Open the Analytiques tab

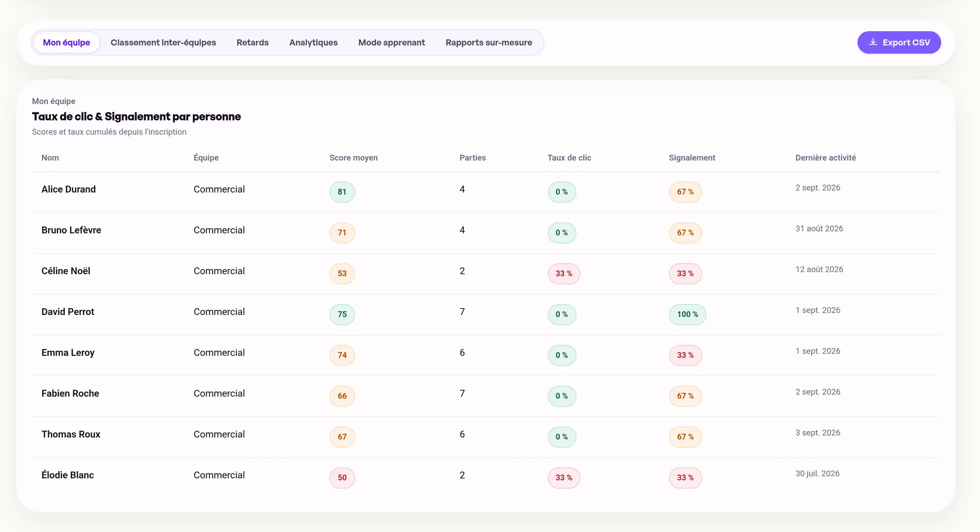(x=313, y=42)
